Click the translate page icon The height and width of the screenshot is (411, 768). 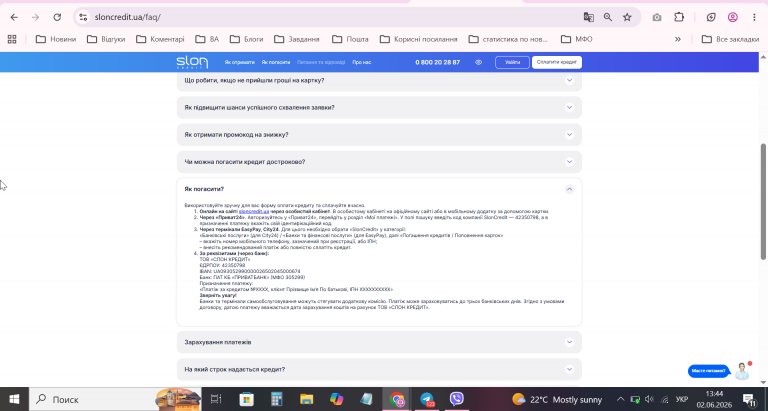click(588, 17)
